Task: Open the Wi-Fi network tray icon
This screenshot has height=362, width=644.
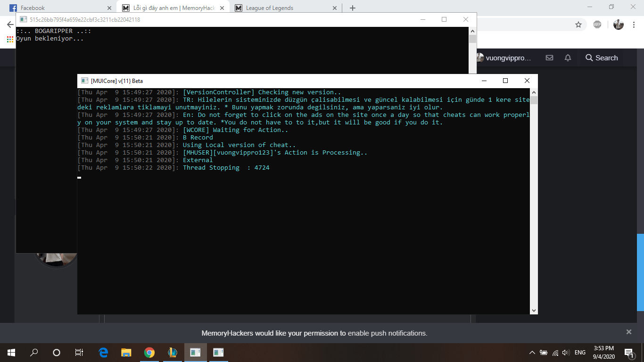Action: [x=555, y=353]
